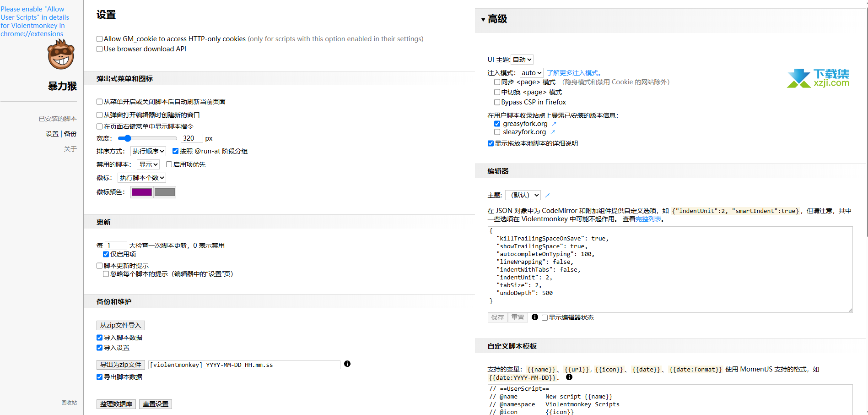Screen dimensions: 868x415
Task: Check 脚本更新时提示 checkbox
Action: click(99, 266)
